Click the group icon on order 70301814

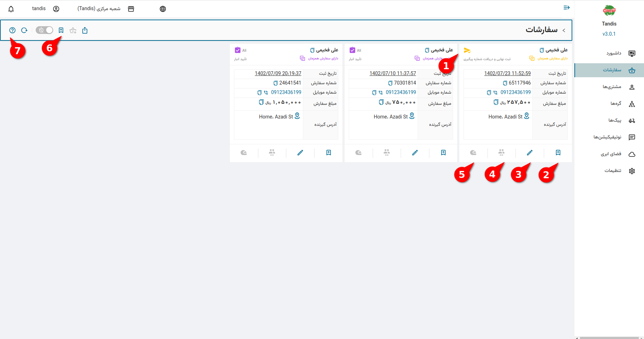[387, 153]
